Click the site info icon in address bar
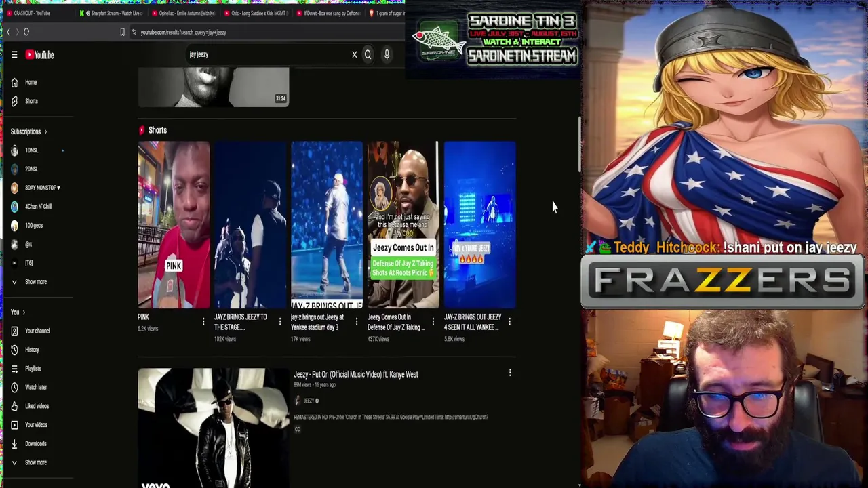The height and width of the screenshot is (488, 868). pos(134,32)
